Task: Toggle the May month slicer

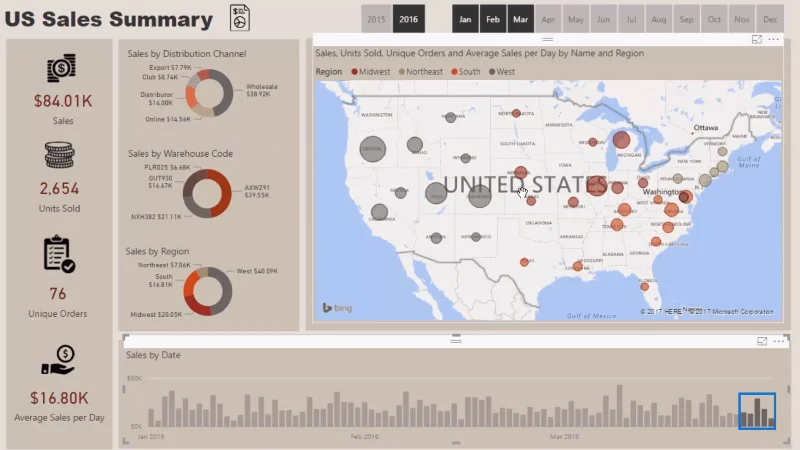Action: tap(576, 19)
